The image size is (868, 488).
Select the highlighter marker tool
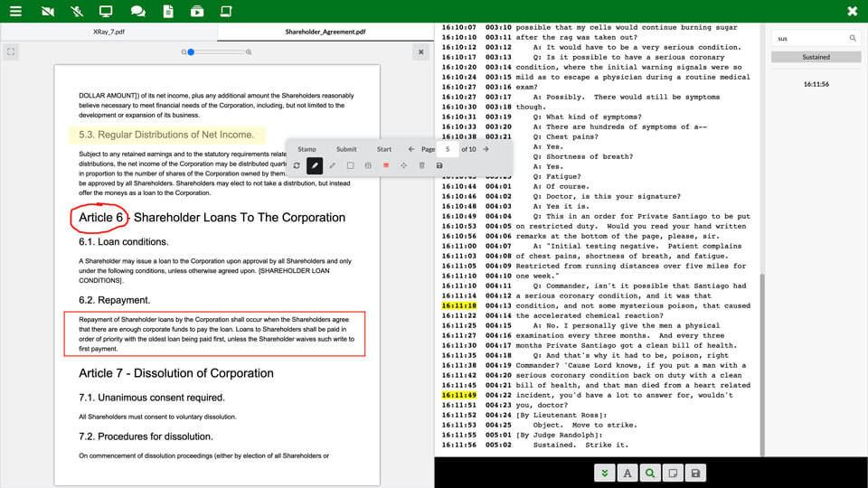point(332,165)
